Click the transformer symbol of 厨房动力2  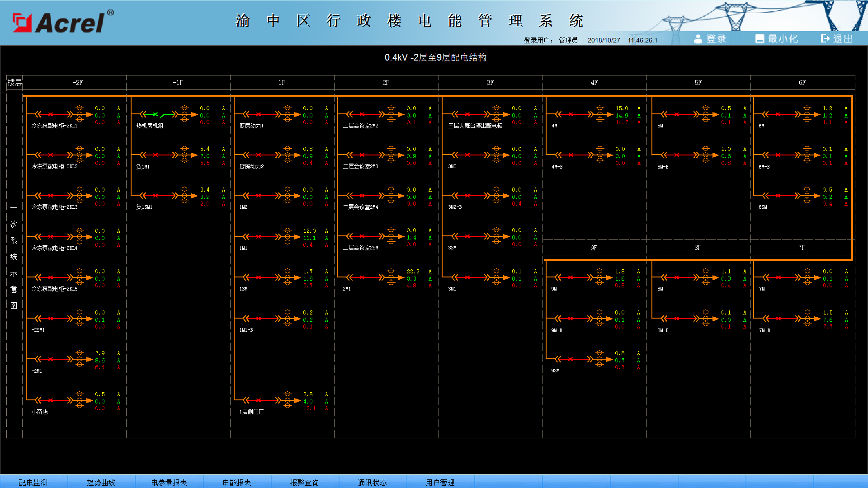(288, 155)
